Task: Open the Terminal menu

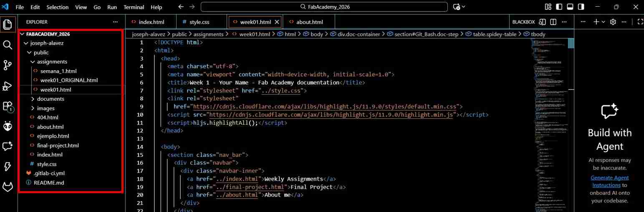Action: [134, 7]
